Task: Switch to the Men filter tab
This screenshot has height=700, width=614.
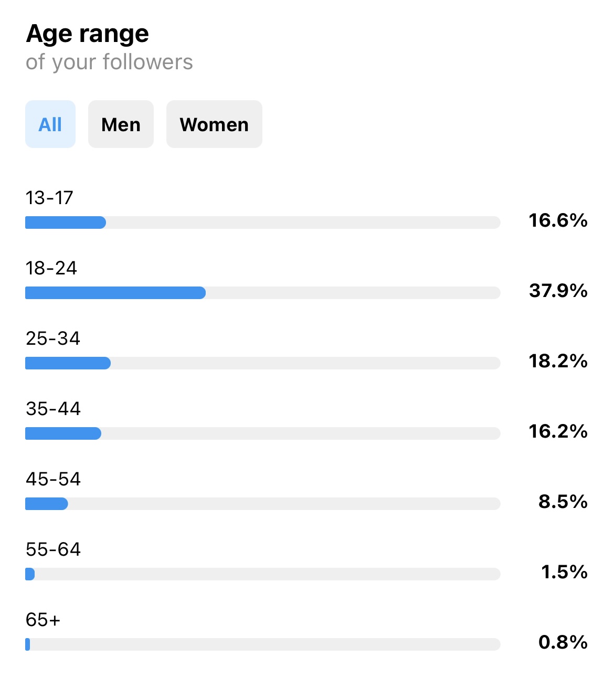Action: click(121, 124)
